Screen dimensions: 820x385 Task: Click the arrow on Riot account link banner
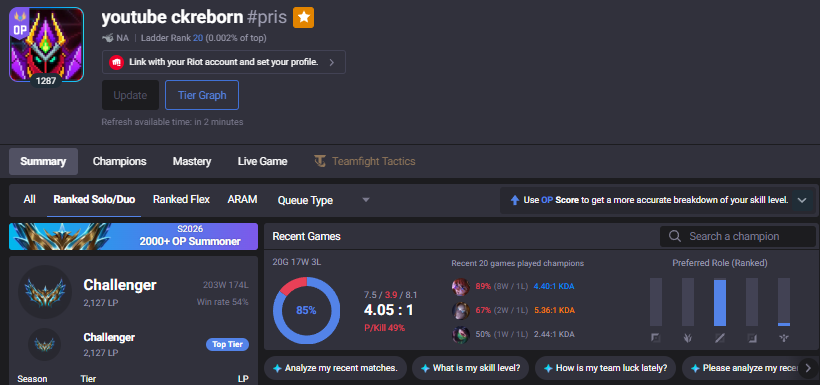pos(332,62)
